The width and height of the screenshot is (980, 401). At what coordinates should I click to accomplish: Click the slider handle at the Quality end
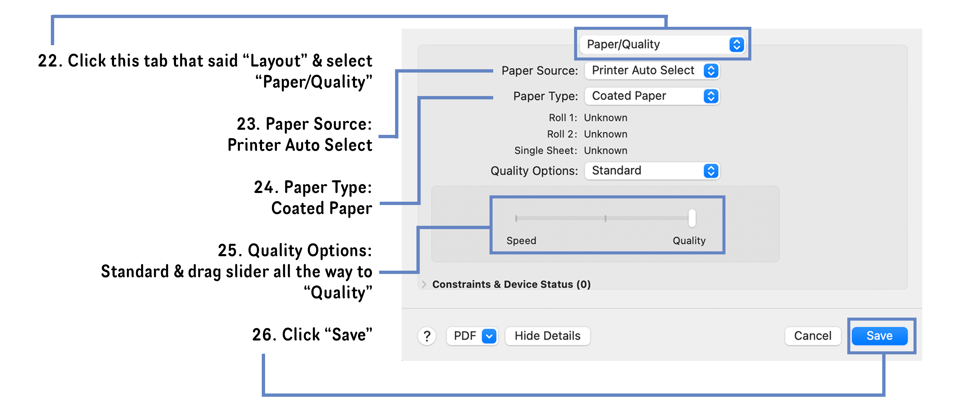click(x=692, y=218)
